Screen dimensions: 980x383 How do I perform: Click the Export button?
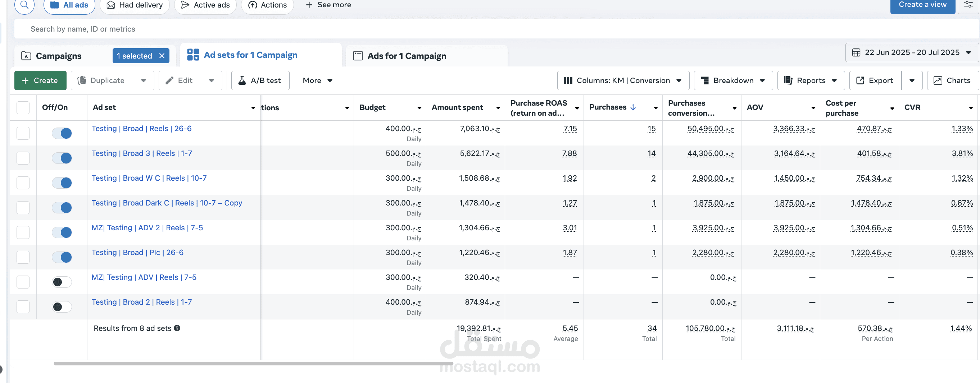tap(875, 80)
